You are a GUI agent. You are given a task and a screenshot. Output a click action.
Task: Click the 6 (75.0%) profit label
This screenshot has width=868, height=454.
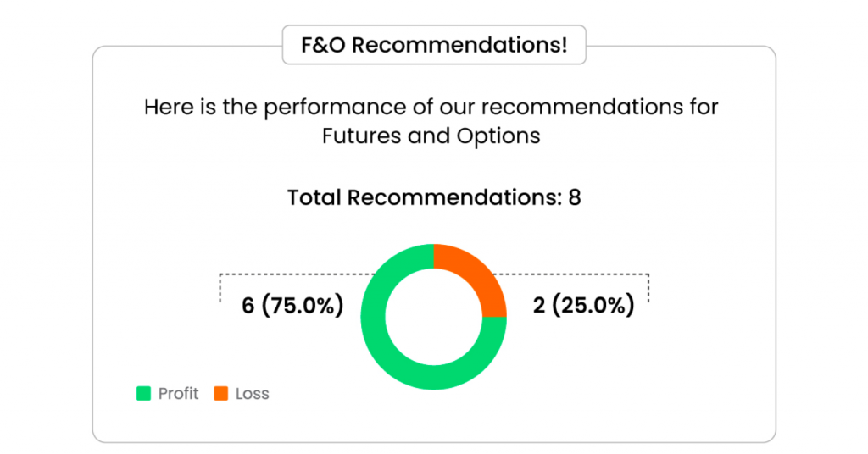coord(292,305)
